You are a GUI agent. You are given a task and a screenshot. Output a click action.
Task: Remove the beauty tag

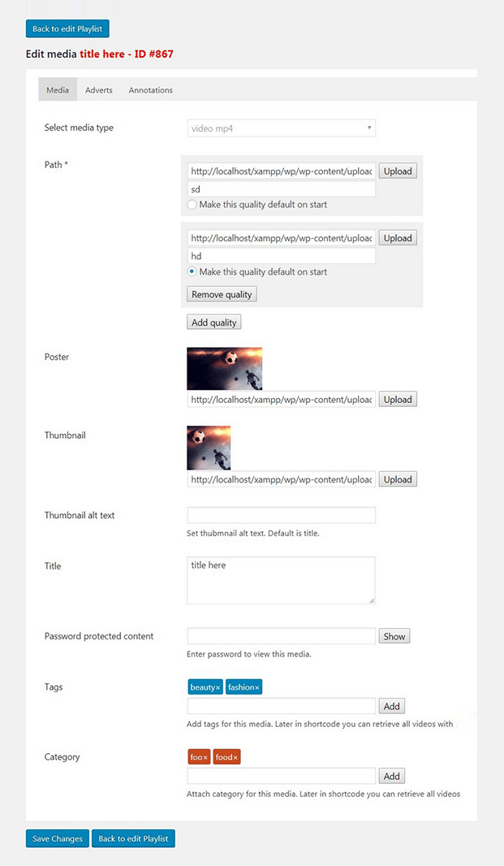[217, 687]
